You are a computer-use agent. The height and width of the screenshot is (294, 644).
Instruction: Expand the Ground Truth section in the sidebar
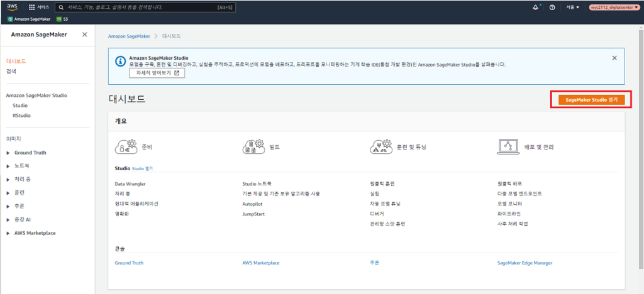[x=8, y=153]
